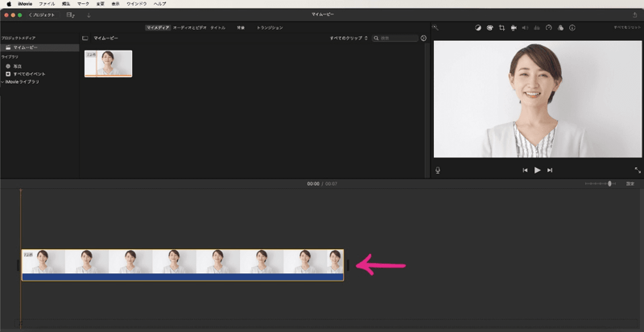The height and width of the screenshot is (332, 644).
Task: Click the share export icon
Action: 634,14
